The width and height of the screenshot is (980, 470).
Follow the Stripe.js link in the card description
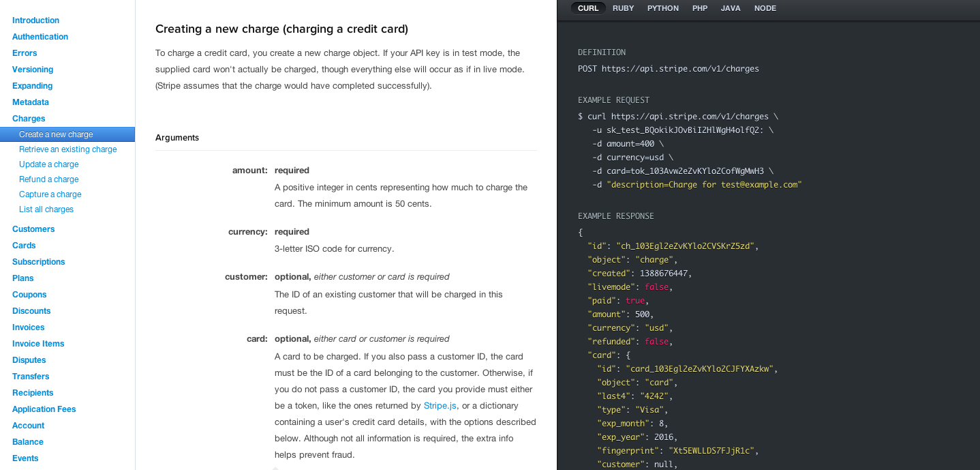click(x=440, y=405)
